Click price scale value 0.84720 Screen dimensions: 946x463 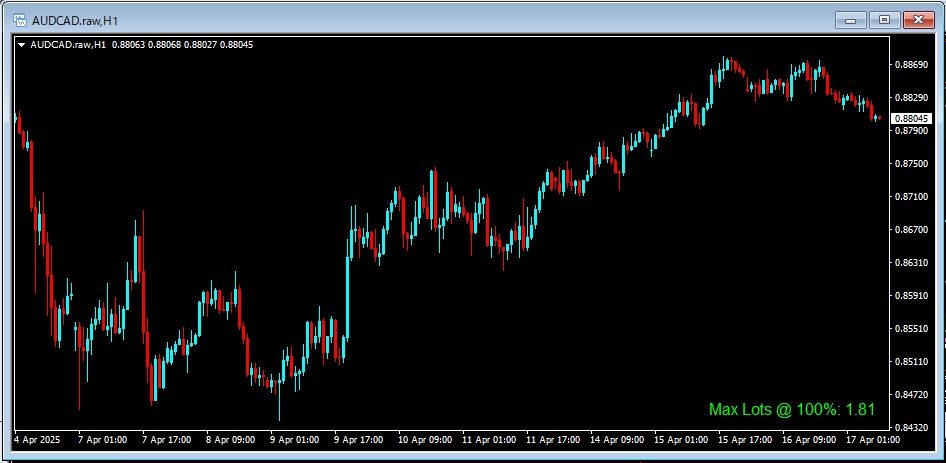pyautogui.click(x=912, y=395)
